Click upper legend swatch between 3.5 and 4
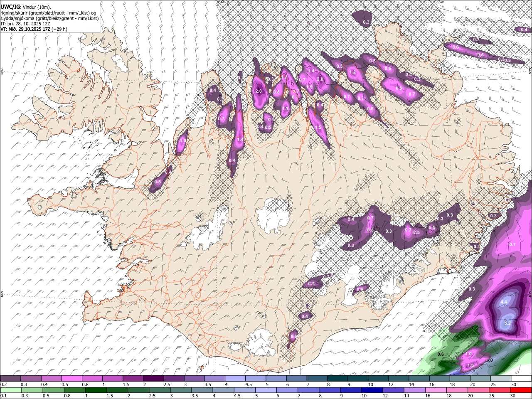This screenshot has width=532, height=399. (x=215, y=378)
